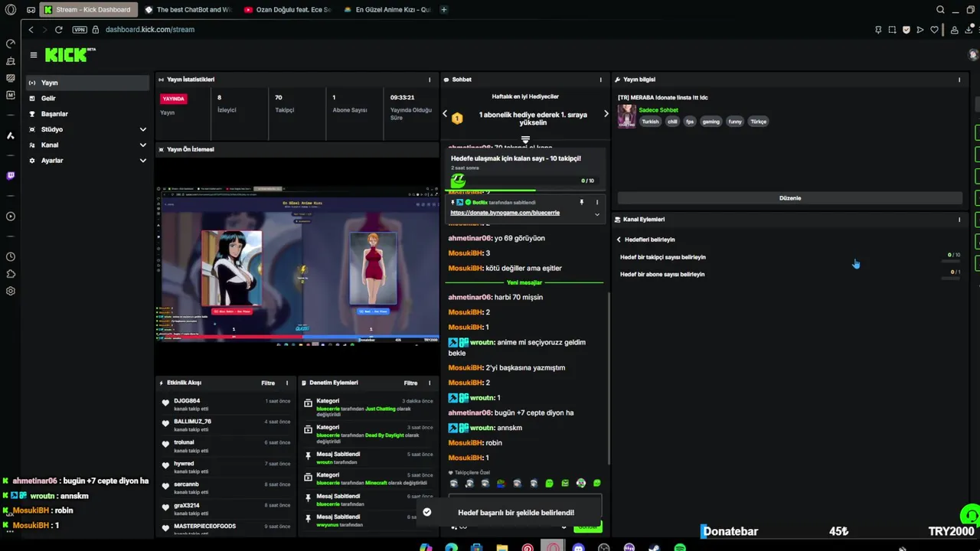Click Filtre in Denetim Eylemleri panel
Screen dimensions: 980x551
411,383
